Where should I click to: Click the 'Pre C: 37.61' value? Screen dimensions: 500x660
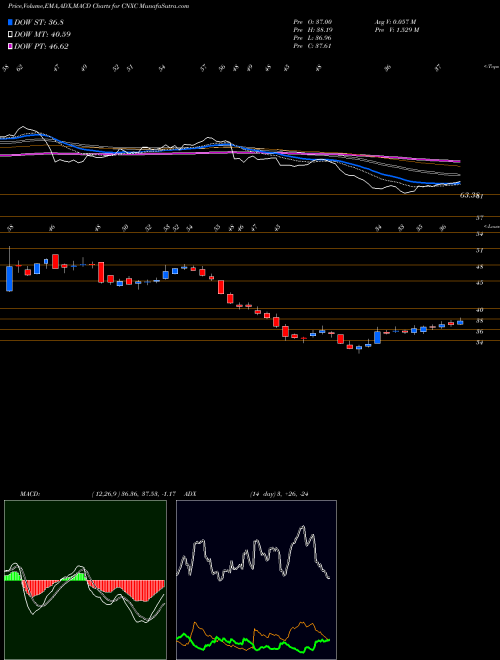(x=312, y=46)
